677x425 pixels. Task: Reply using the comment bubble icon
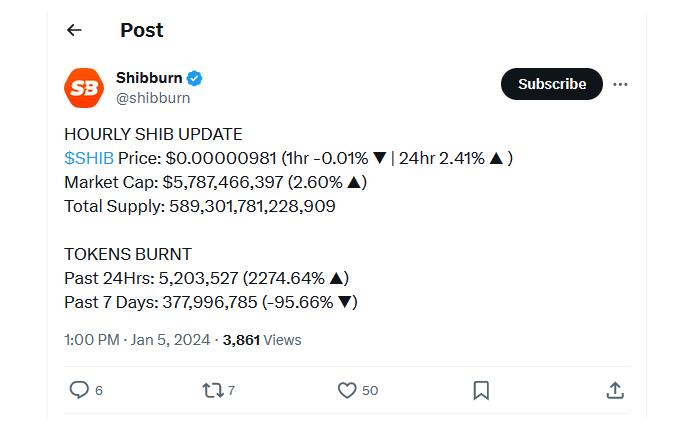(x=79, y=390)
